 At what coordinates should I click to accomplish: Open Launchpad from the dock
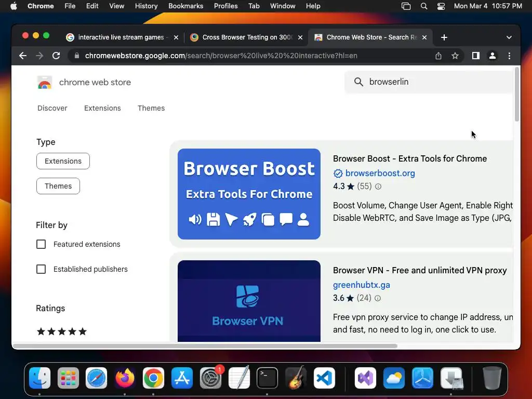tap(68, 378)
